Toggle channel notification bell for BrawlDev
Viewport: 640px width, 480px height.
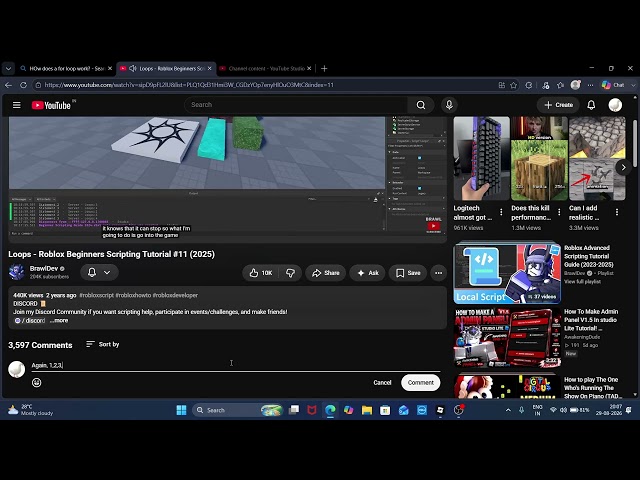click(x=92, y=272)
